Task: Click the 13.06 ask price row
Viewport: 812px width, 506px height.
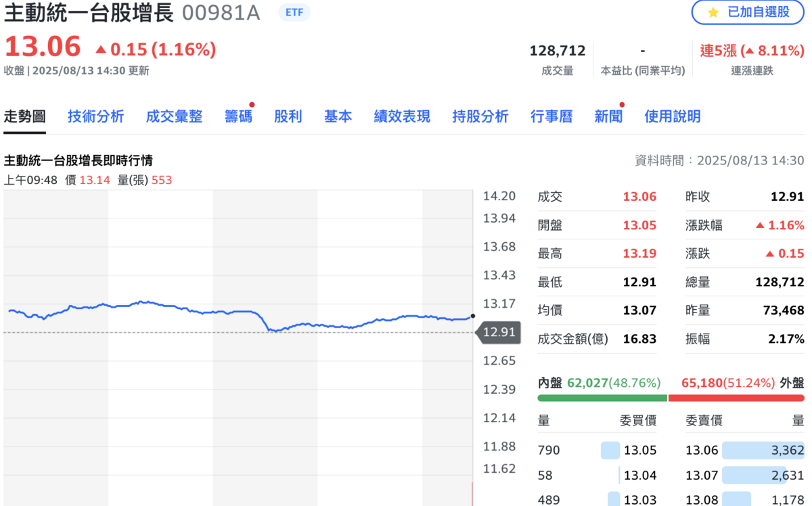Action: pos(744,451)
